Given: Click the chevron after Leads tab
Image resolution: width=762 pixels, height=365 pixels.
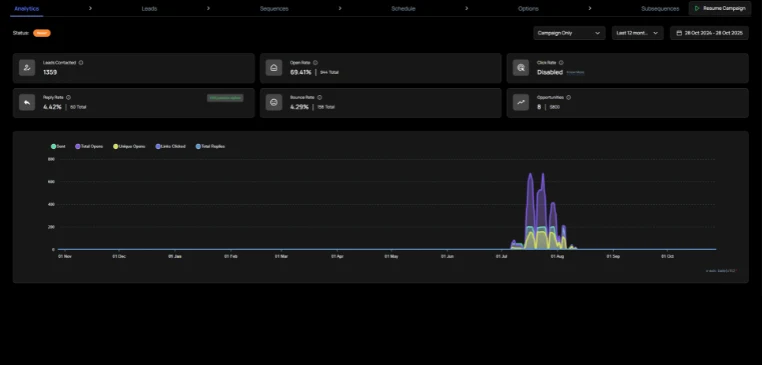Looking at the screenshot, I should pos(208,8).
